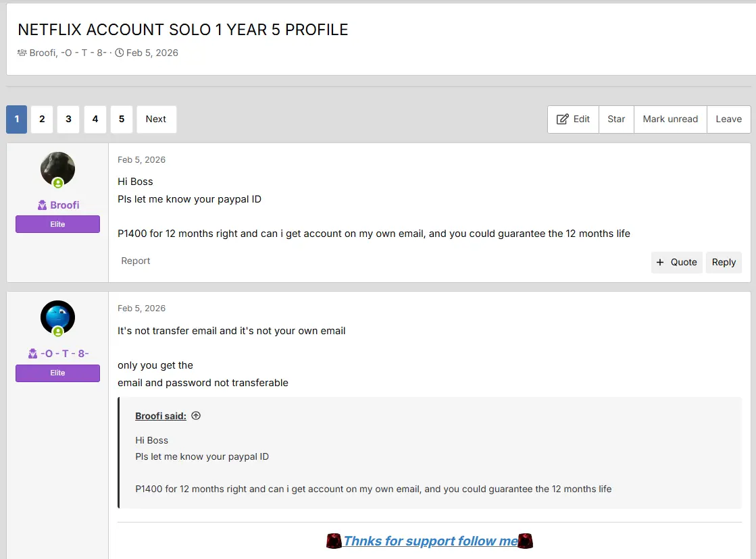Click Broofi's online status badge on avatar
This screenshot has width=756, height=559.
coord(58,183)
